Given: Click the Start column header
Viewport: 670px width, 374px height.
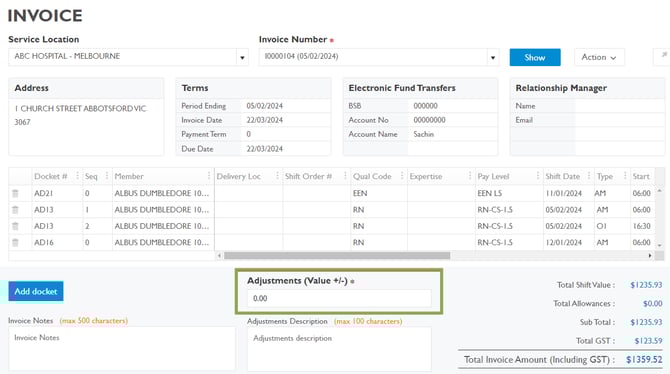Looking at the screenshot, I should coord(641,176).
